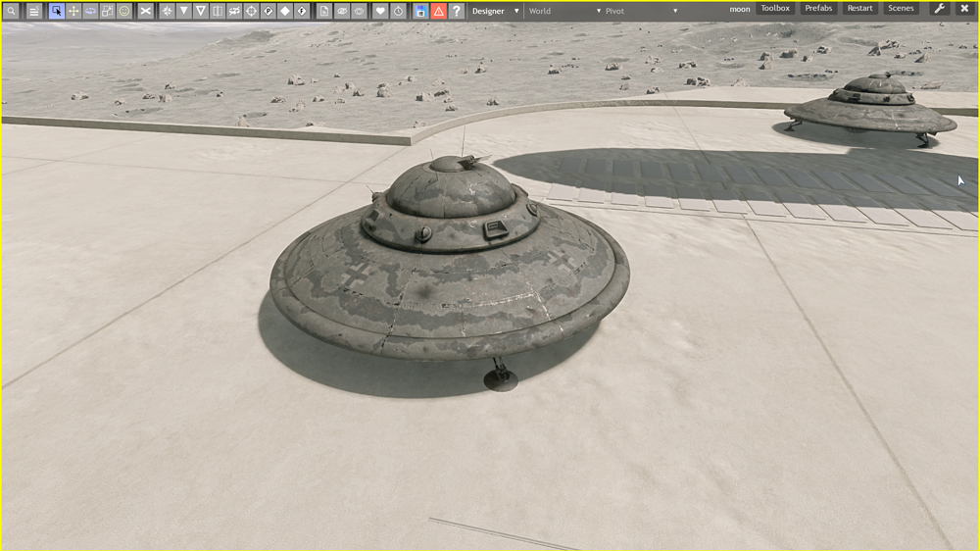Open the red warning triangle icon
Image resolution: width=980 pixels, height=551 pixels.
pyautogui.click(x=438, y=11)
